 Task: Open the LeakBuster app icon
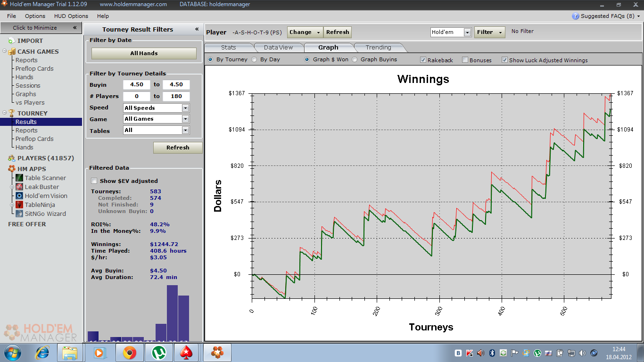pos(19,187)
